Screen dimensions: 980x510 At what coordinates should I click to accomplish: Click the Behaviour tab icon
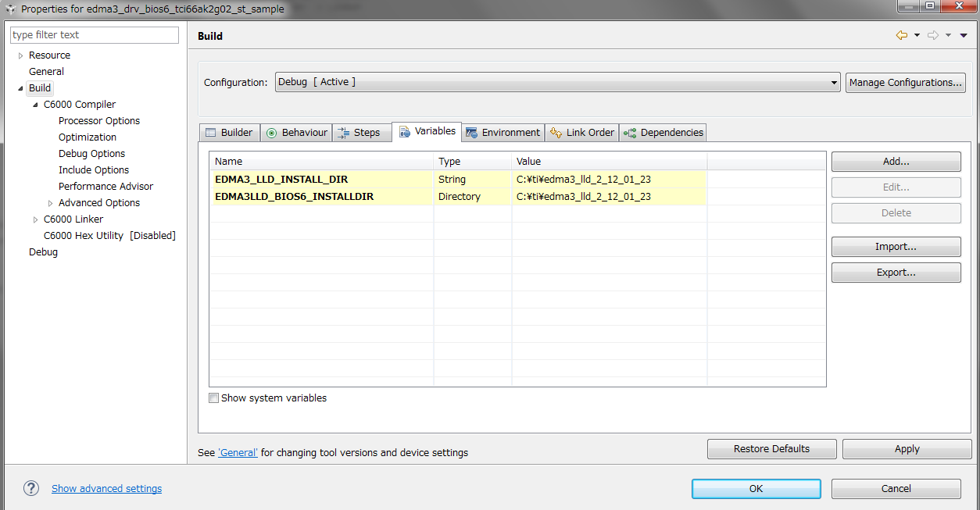coord(271,133)
